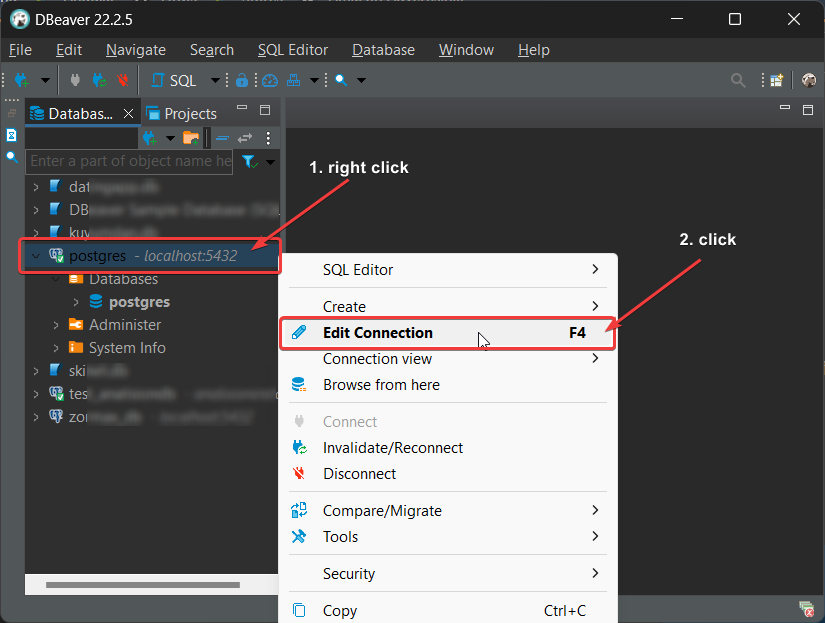Screen dimensions: 825x623
Task: Choose Disconnect in the context menu
Action: point(447,474)
